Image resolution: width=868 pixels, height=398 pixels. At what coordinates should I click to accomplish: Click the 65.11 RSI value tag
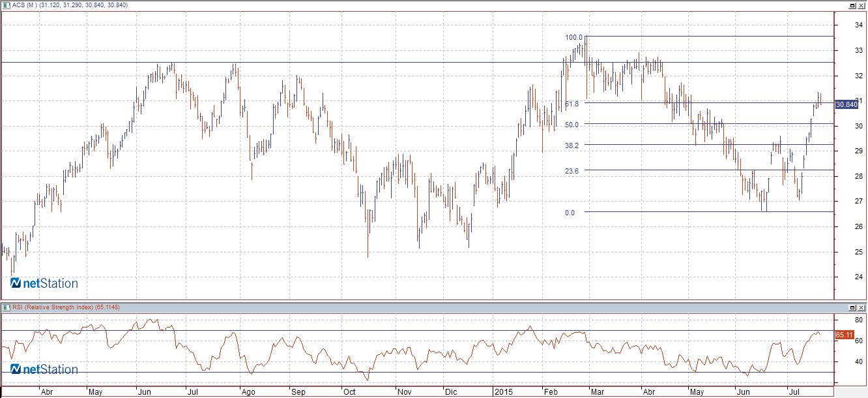[845, 335]
